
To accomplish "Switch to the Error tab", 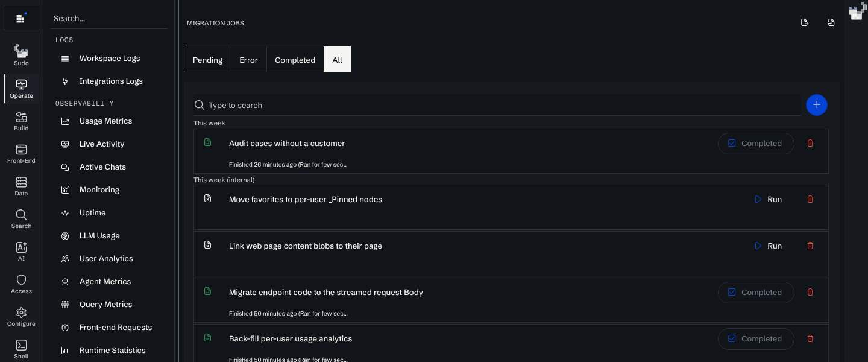I will point(248,60).
